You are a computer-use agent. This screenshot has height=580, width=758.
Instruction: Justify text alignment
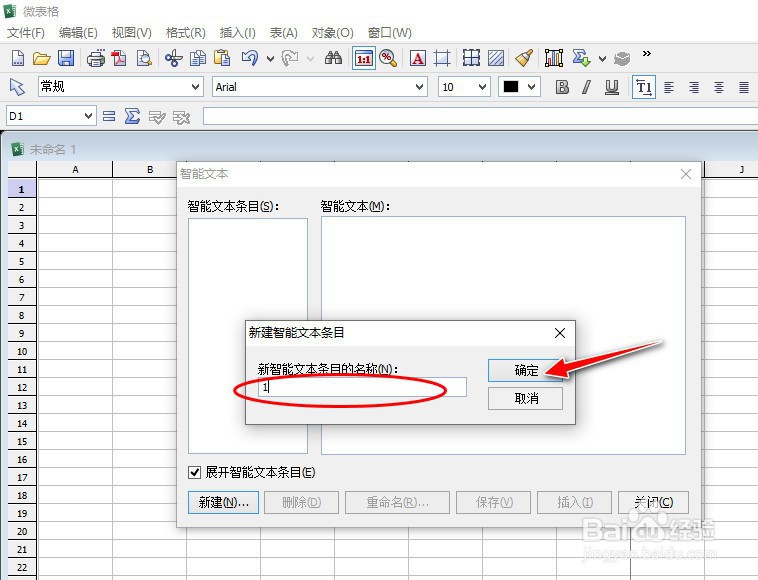click(744, 87)
